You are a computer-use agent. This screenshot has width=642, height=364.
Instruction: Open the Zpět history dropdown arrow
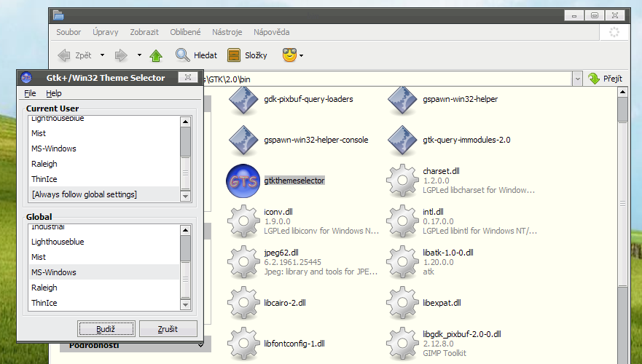click(x=102, y=55)
